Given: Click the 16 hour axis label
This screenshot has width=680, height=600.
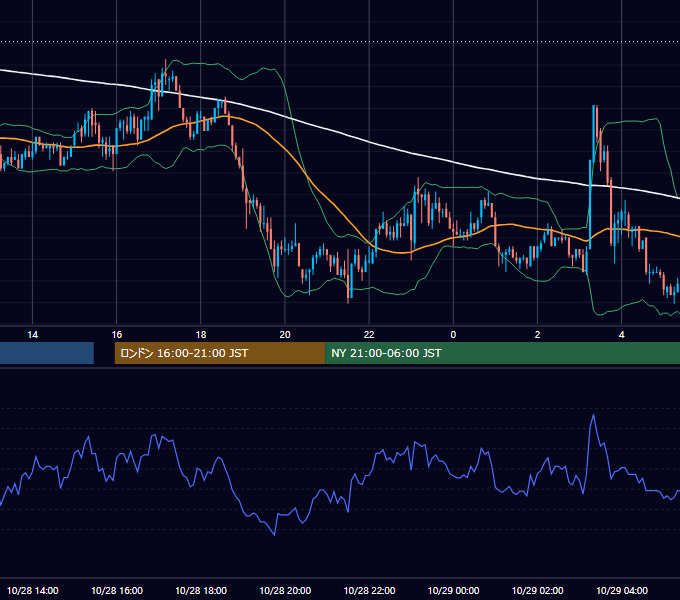Looking at the screenshot, I should 117,335.
